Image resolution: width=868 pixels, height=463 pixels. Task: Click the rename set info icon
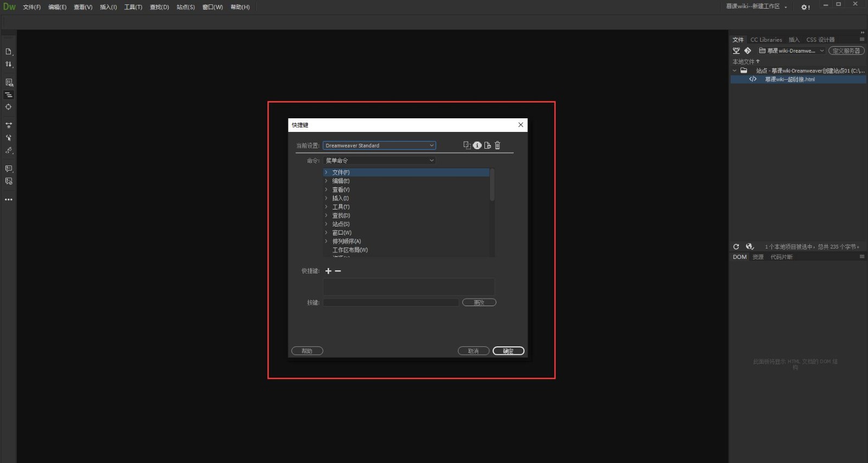[477, 145]
